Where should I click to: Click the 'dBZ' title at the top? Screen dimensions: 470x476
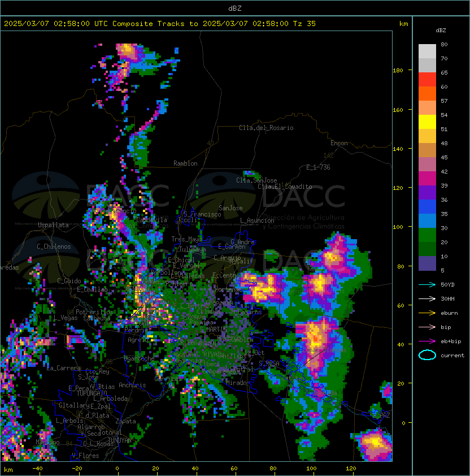[x=235, y=8]
